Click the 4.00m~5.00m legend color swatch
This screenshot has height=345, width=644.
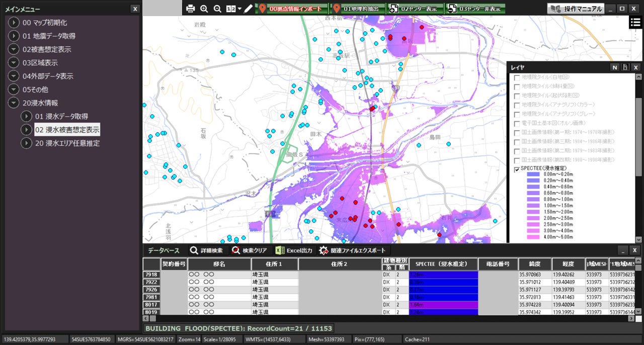533,237
